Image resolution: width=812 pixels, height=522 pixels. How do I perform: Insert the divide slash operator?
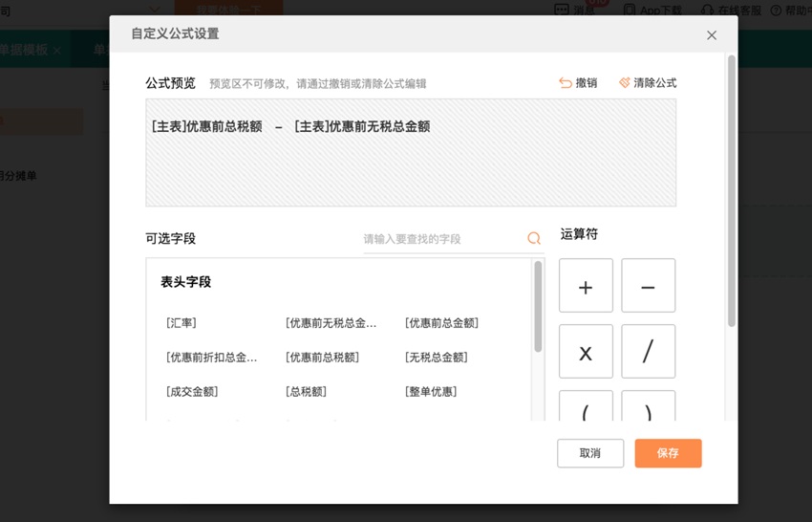[x=649, y=352]
